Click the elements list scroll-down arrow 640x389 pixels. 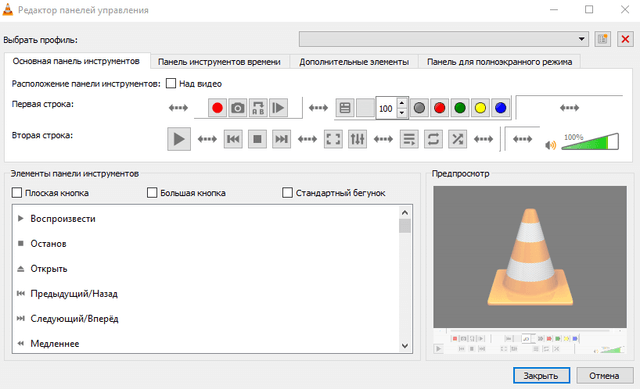pos(405,346)
